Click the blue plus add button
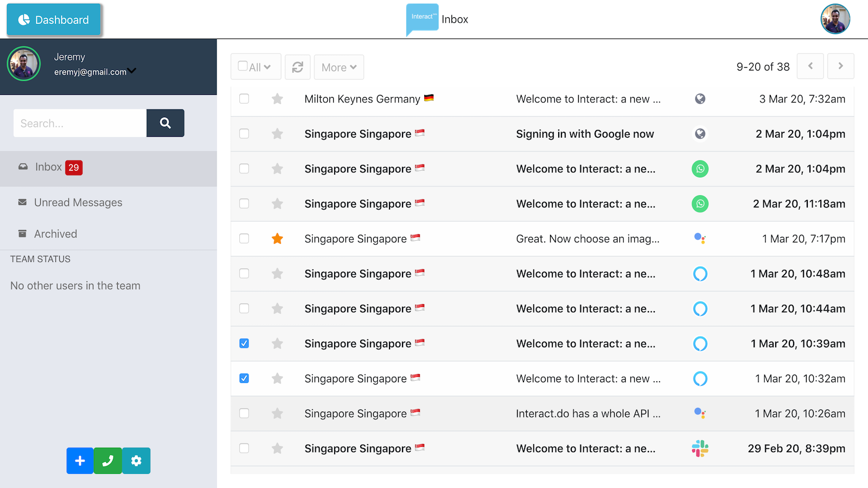 [x=80, y=461]
